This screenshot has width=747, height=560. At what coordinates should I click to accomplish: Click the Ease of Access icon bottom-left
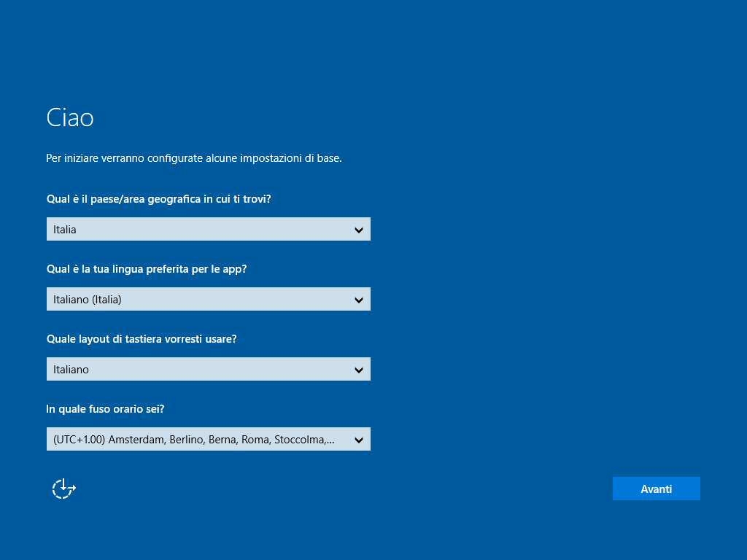63,489
